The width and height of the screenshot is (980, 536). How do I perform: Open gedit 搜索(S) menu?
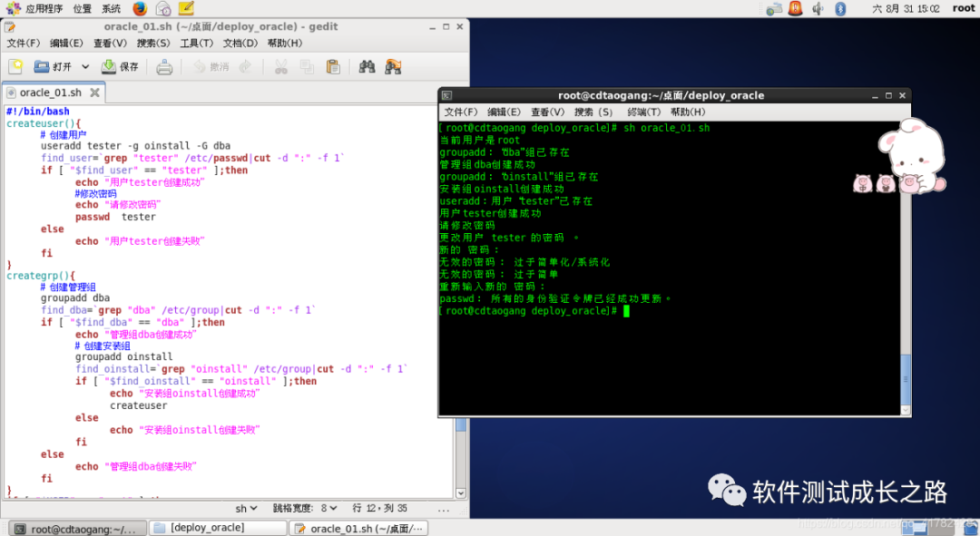(153, 44)
